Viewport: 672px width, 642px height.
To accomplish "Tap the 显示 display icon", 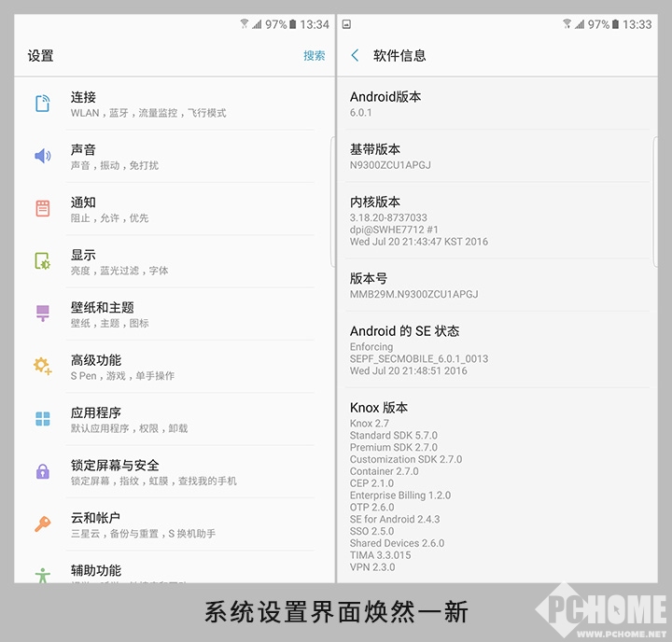I will coord(43,261).
